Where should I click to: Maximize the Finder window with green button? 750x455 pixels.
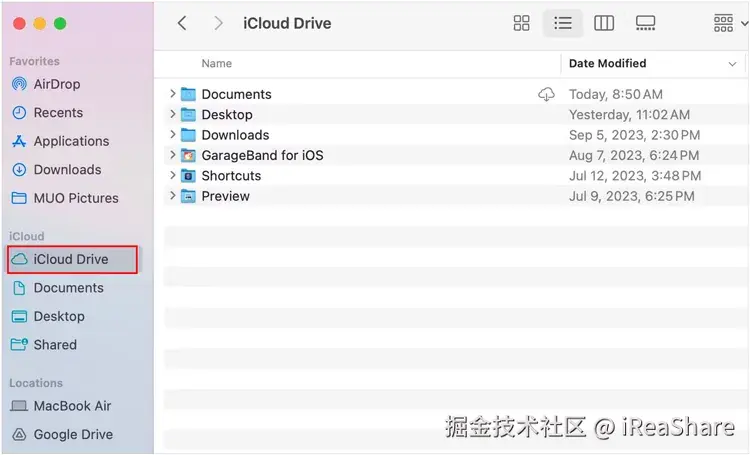coord(60,23)
